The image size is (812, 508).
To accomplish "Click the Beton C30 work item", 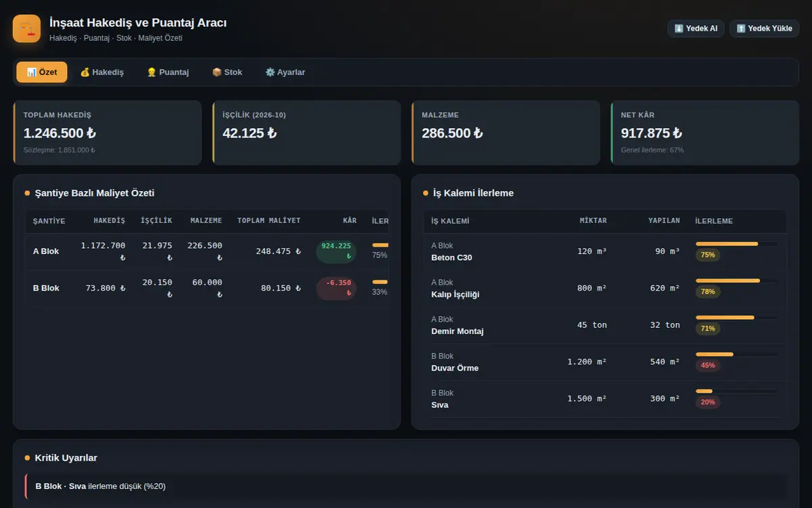I will pyautogui.click(x=451, y=258).
